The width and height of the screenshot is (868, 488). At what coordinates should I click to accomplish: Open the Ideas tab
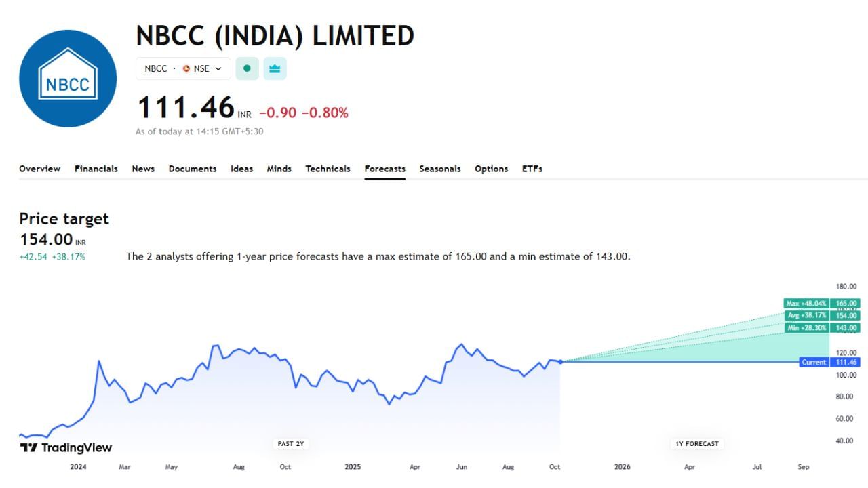[x=241, y=169]
